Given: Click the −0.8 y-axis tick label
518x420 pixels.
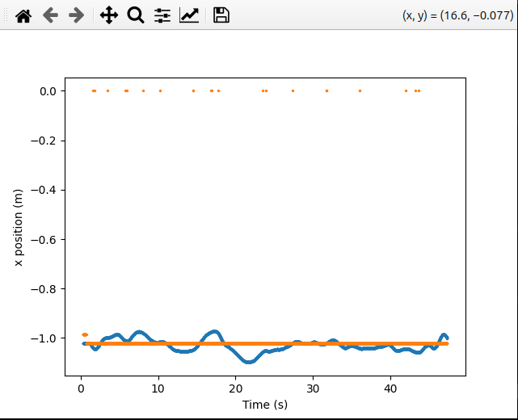Looking at the screenshot, I should coord(44,288).
